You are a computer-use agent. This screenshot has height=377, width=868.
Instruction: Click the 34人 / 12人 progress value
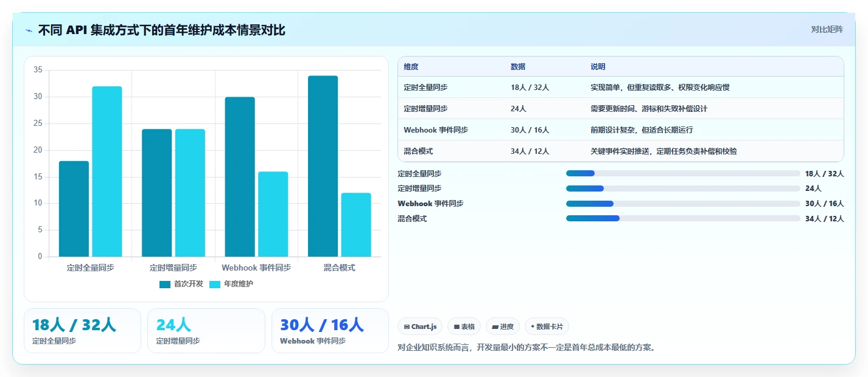(824, 218)
